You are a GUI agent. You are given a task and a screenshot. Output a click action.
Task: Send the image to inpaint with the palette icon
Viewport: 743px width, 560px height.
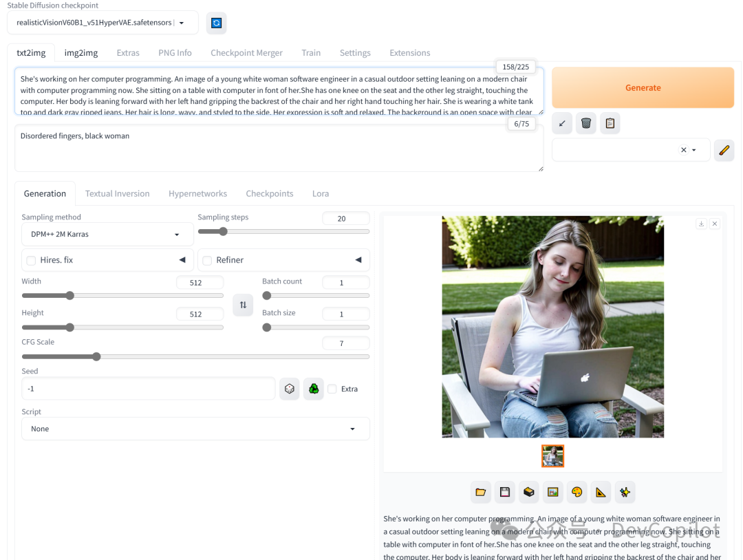coord(577,493)
